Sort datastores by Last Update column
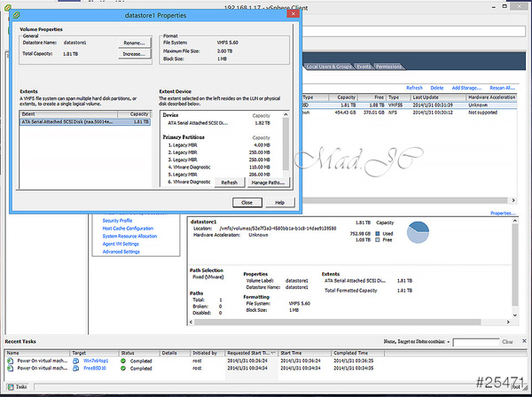The image size is (532, 397). point(434,97)
